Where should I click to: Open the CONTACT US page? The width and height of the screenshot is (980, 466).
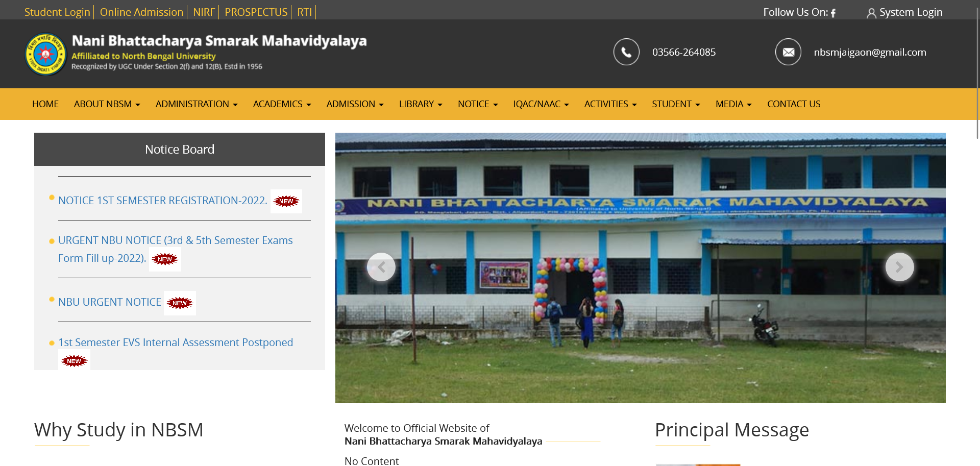click(794, 104)
